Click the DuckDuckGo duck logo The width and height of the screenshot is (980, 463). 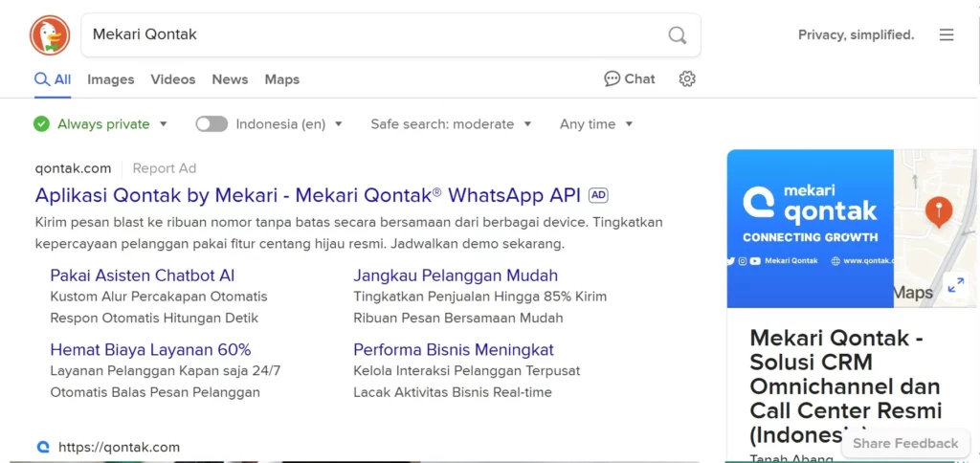click(50, 35)
